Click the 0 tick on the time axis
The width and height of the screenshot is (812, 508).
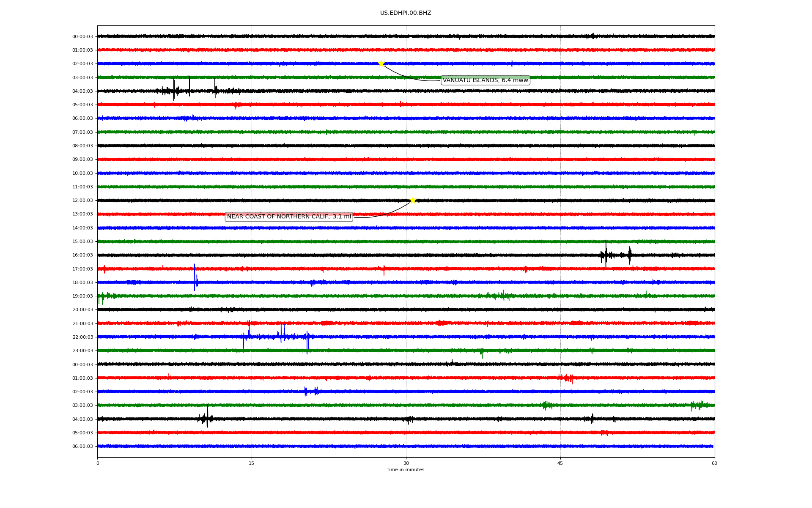(98, 463)
